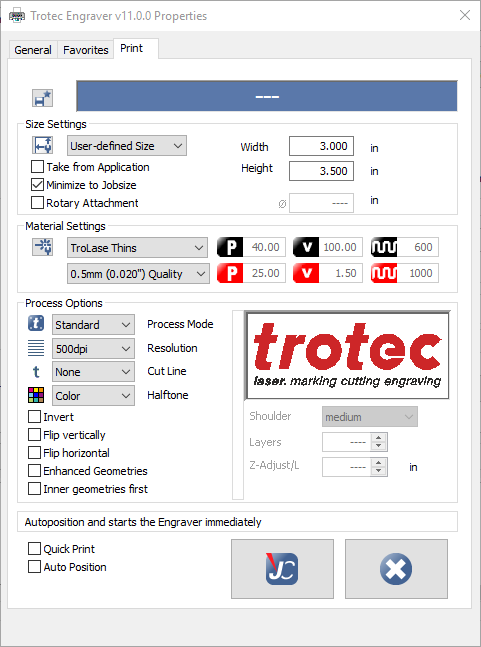Click the Cut Line 't' icon
This screenshot has height=647, width=481.
[x=36, y=372]
